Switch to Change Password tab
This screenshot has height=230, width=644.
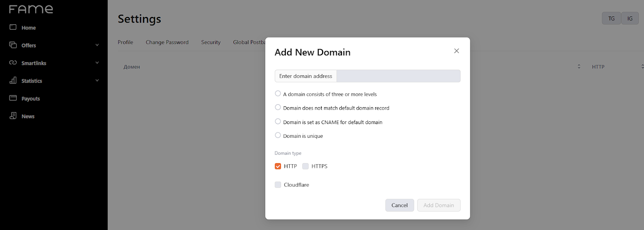tap(167, 42)
